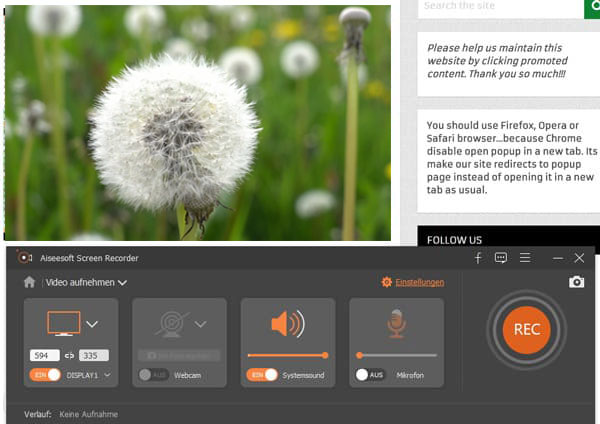The width and height of the screenshot is (600, 424).
Task: Click the monitor display icon
Action: click(x=63, y=323)
